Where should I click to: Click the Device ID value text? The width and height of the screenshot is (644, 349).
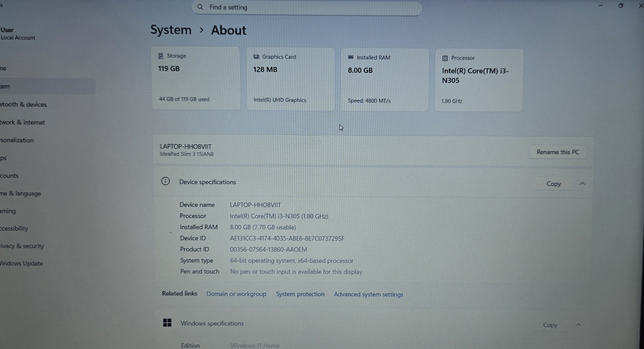tap(287, 239)
